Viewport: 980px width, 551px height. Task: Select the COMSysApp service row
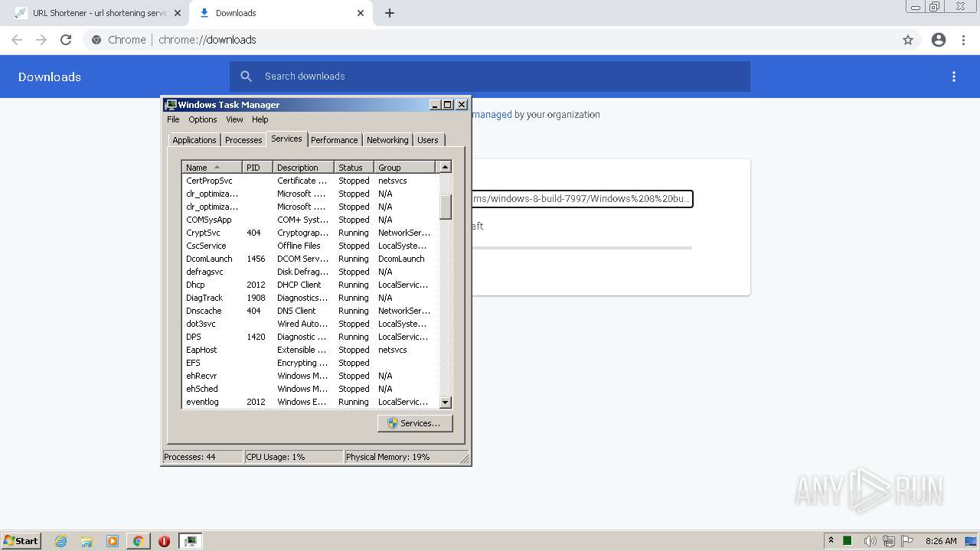coord(310,220)
